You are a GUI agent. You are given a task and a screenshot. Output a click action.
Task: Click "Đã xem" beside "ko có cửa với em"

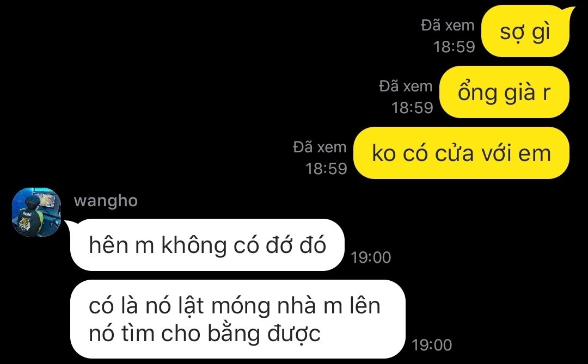(x=320, y=147)
